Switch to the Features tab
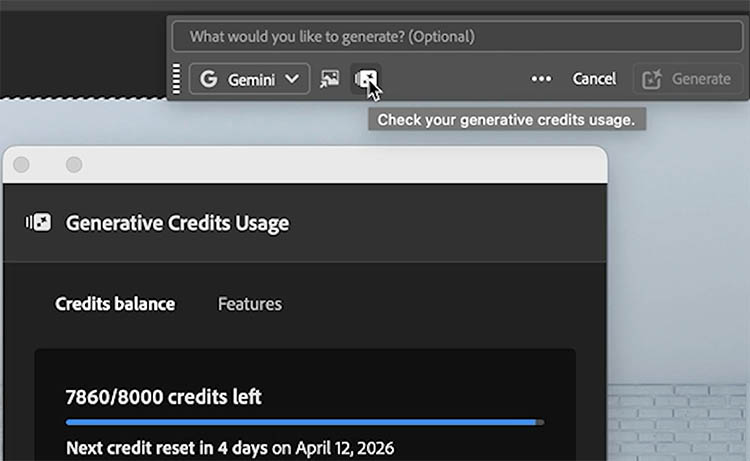This screenshot has height=461, width=750. (x=250, y=304)
